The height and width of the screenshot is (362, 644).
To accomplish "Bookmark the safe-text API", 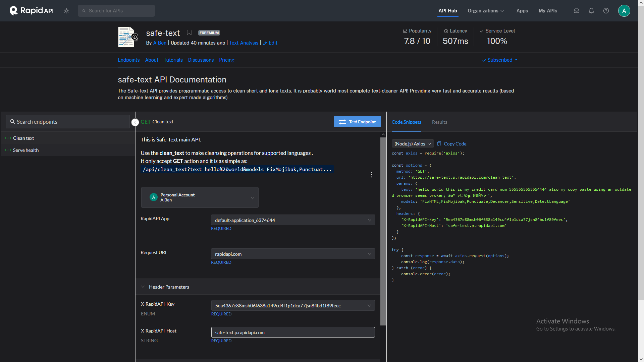I will (189, 33).
